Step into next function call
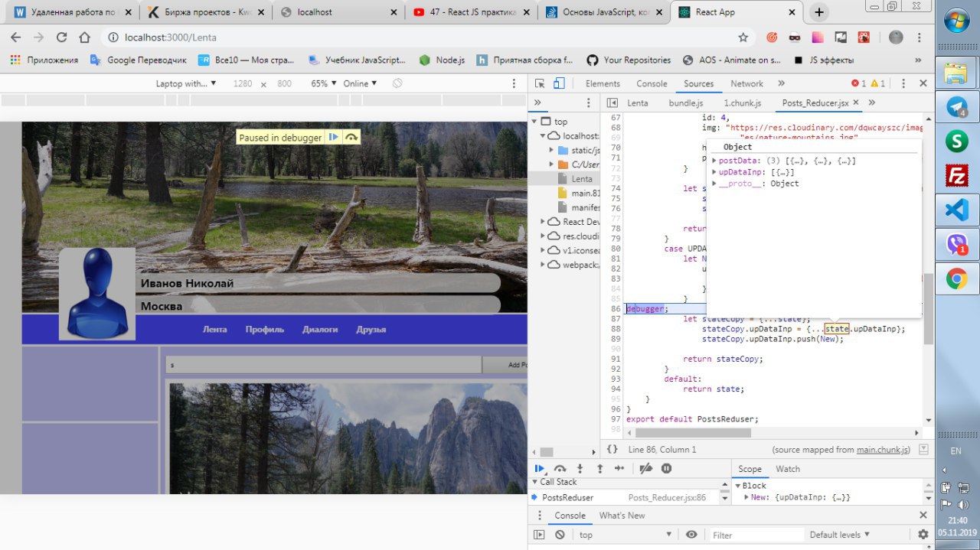The height and width of the screenshot is (550, 980). pyautogui.click(x=580, y=469)
